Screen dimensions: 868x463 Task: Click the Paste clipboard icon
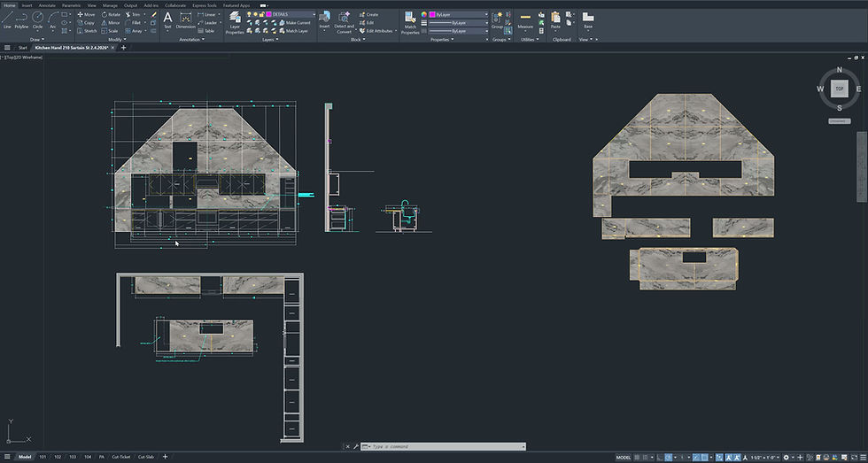click(x=555, y=19)
